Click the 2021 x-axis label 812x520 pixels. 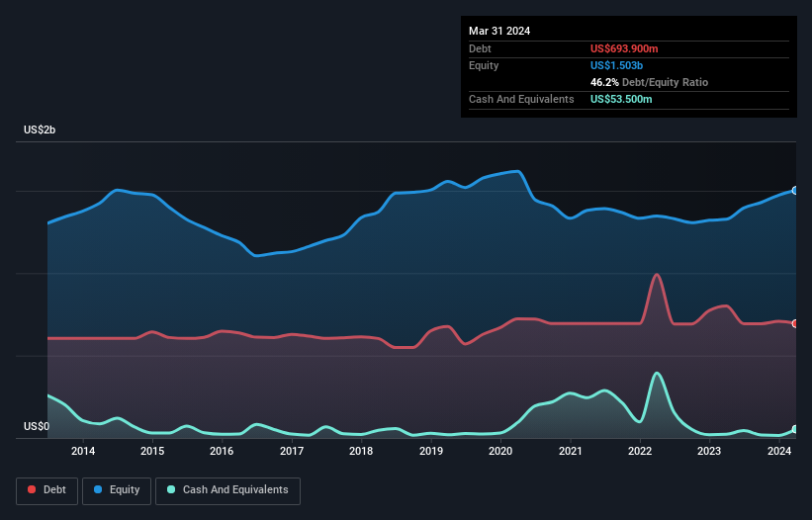click(570, 451)
